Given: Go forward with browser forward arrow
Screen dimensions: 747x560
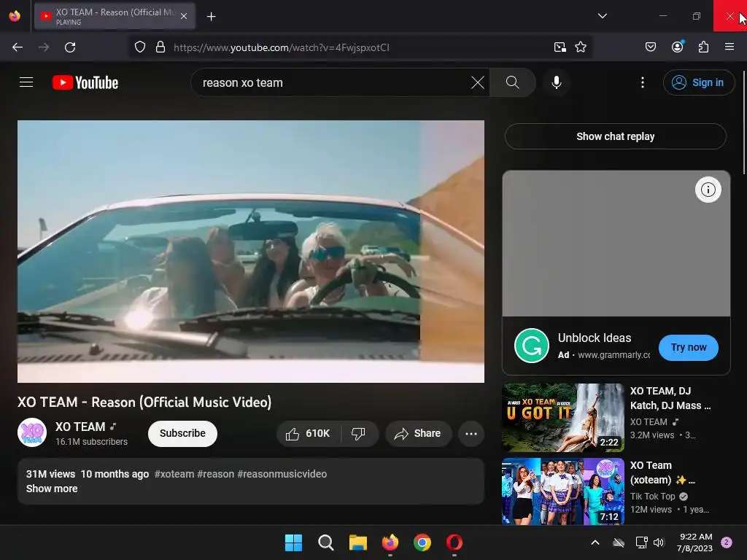Looking at the screenshot, I should pos(44,47).
